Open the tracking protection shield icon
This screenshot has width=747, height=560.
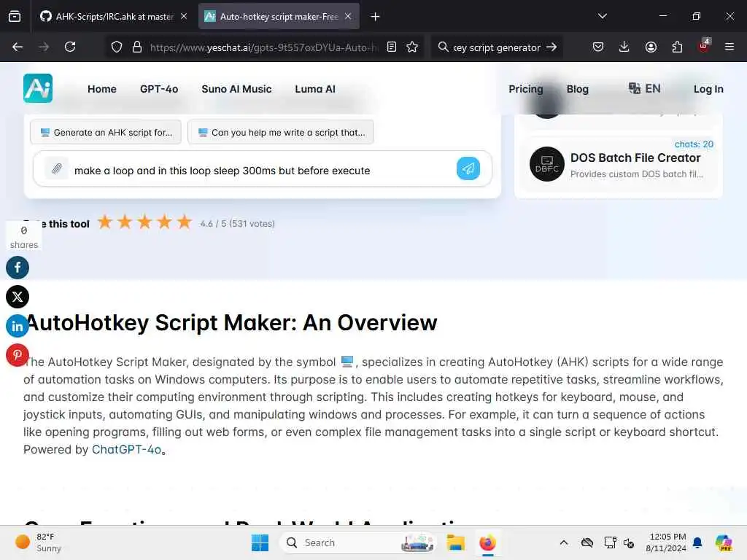[117, 47]
